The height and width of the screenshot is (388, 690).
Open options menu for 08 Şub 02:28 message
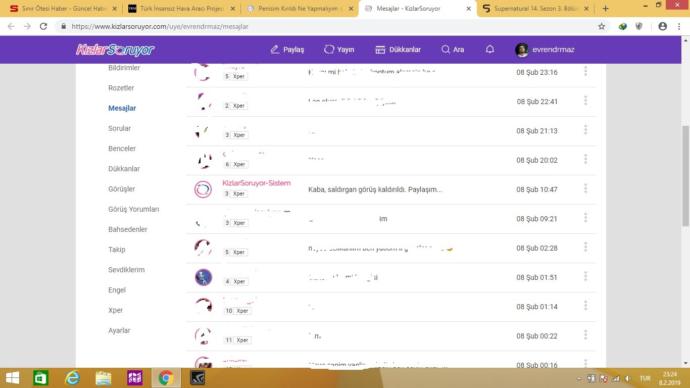click(585, 247)
